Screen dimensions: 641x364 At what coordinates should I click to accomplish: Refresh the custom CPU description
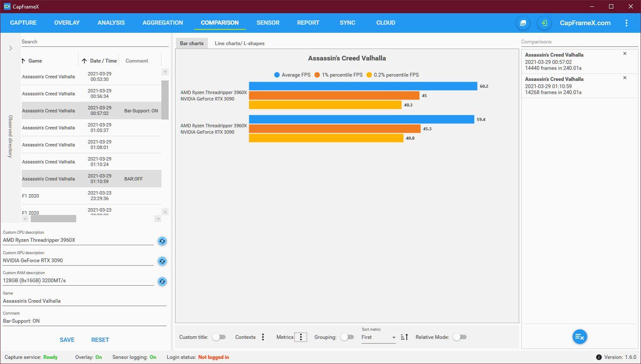pos(162,241)
